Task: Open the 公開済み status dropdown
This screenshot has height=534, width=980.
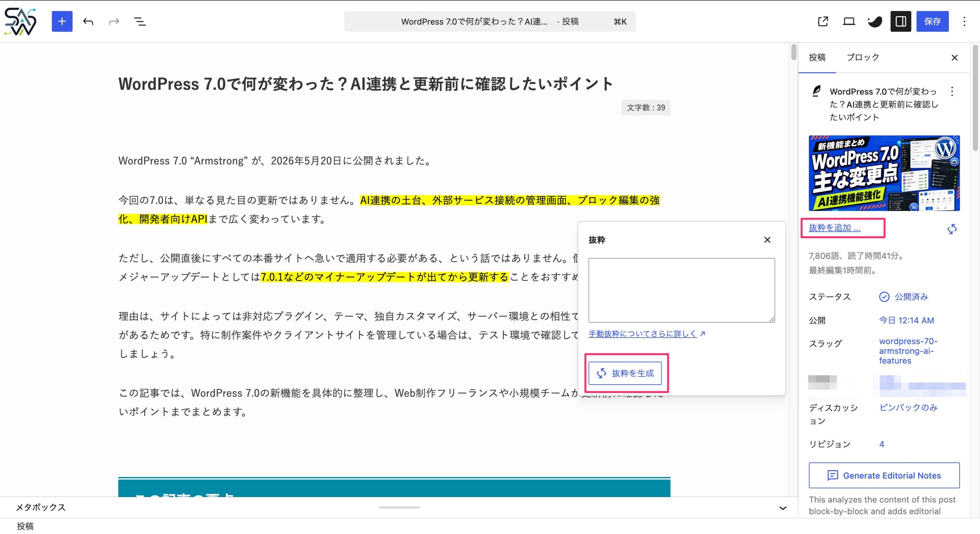Action: pos(904,297)
